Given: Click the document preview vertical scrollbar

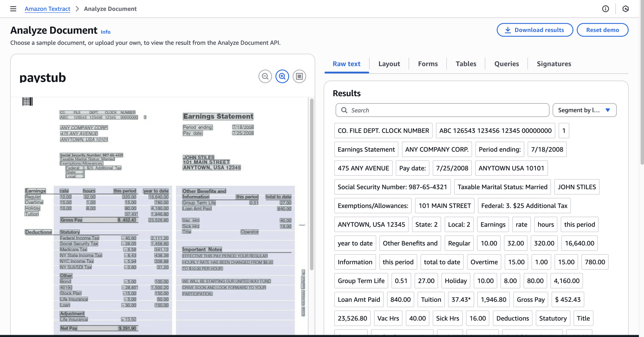Looking at the screenshot, I should click(312, 184).
